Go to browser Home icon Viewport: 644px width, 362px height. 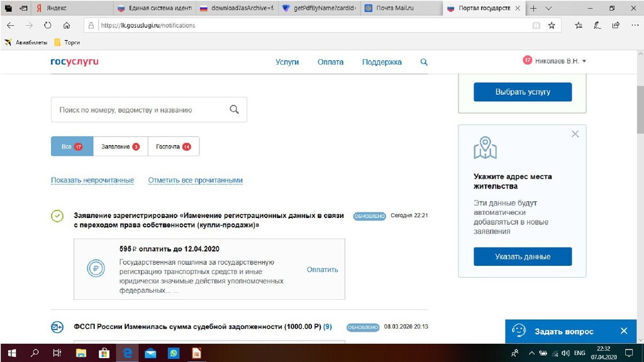point(67,25)
